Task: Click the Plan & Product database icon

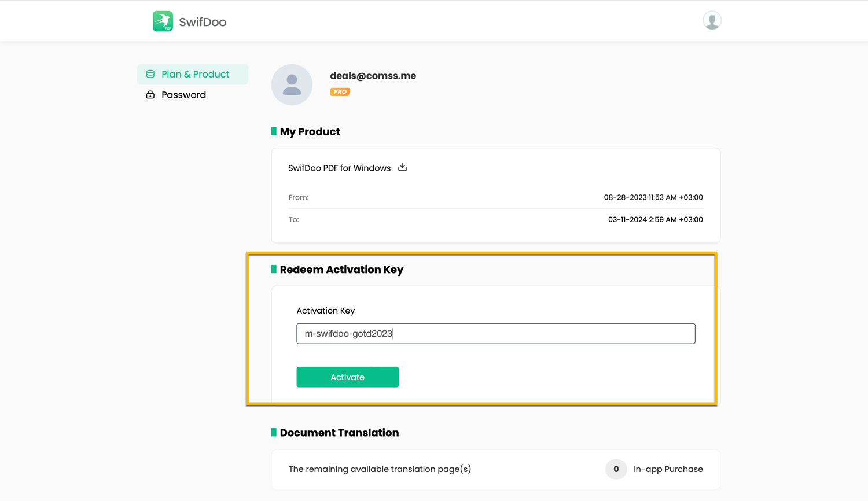Action: (150, 74)
